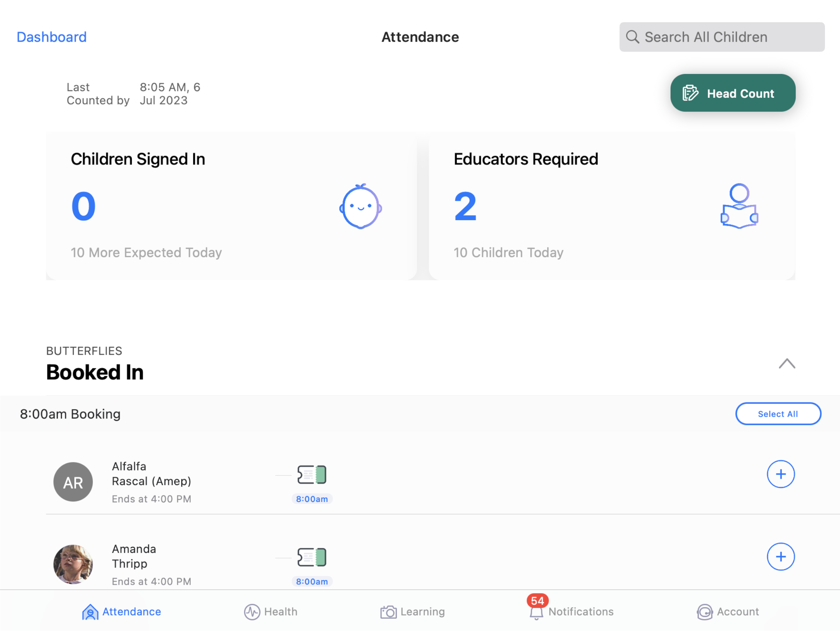Sign in Amanda Thripp with the plus button
This screenshot has height=631, width=840.
(x=781, y=557)
